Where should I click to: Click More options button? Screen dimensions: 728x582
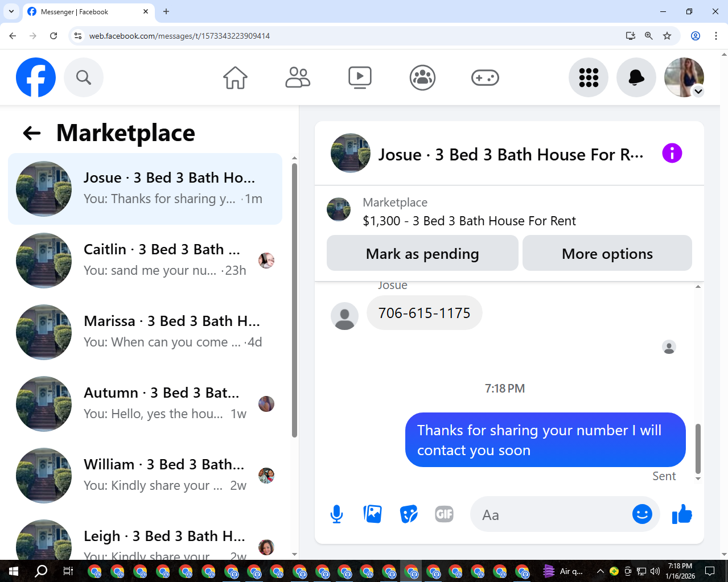(607, 253)
